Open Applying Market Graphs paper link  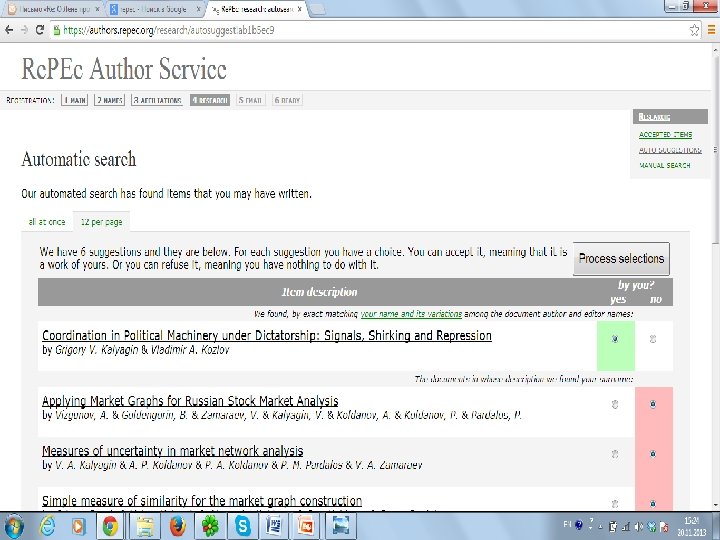tap(190, 401)
